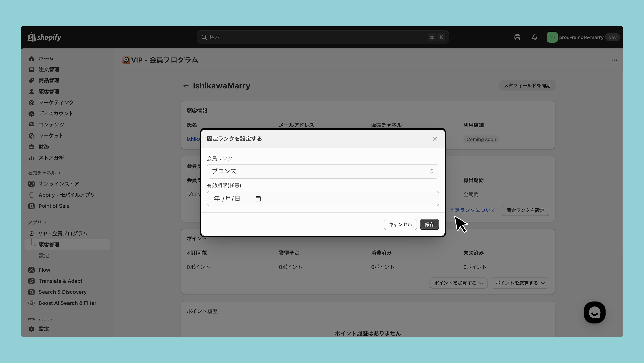Click the notification bell icon
Screen dimensions: 644x363
[x=535, y=37]
